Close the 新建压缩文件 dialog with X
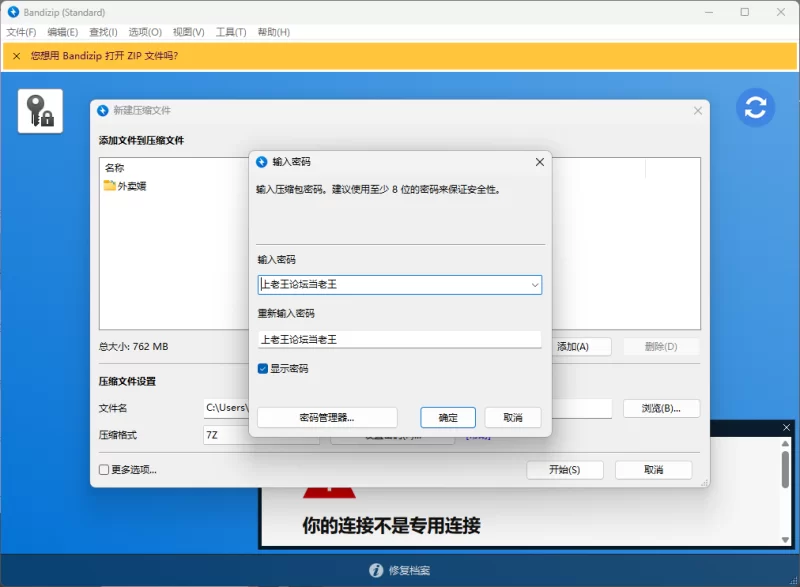 coord(698,111)
